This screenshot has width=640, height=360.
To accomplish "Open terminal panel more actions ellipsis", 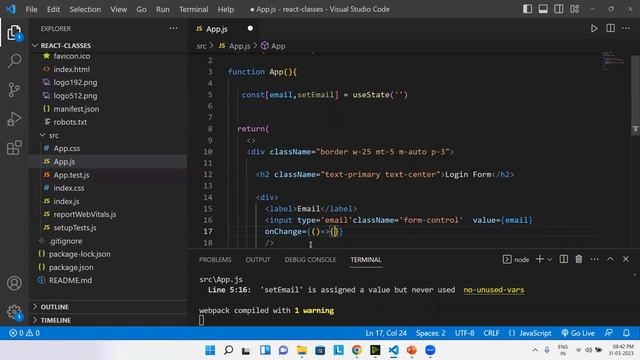I will [x=595, y=259].
